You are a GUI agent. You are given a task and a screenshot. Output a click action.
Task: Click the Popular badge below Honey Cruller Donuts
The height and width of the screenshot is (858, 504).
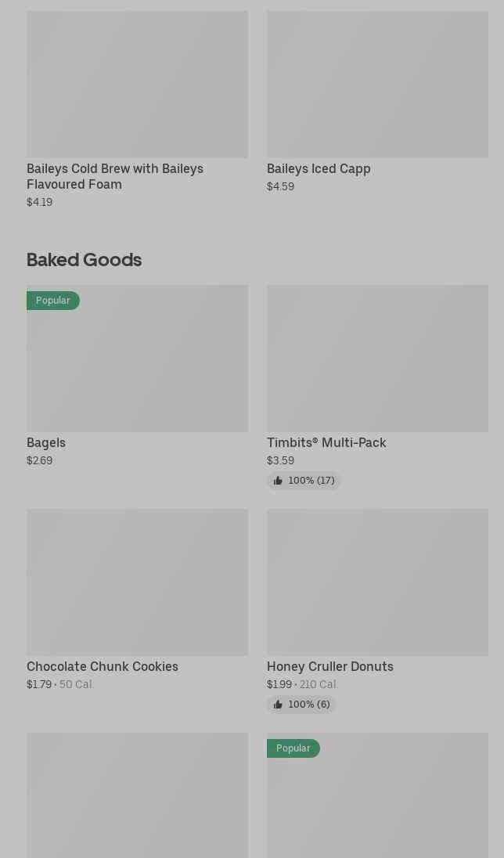pos(293,748)
